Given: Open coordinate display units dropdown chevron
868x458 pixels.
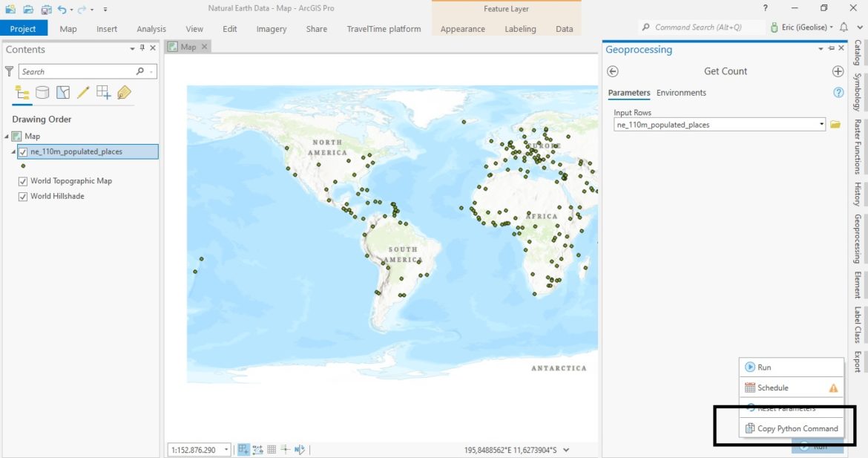Looking at the screenshot, I should click(x=566, y=451).
